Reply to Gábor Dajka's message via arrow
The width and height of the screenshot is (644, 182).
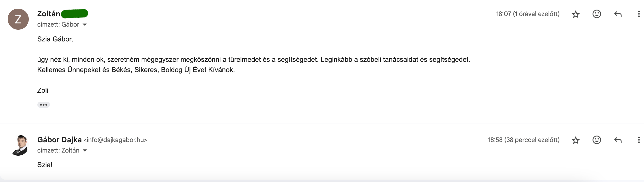(x=618, y=140)
